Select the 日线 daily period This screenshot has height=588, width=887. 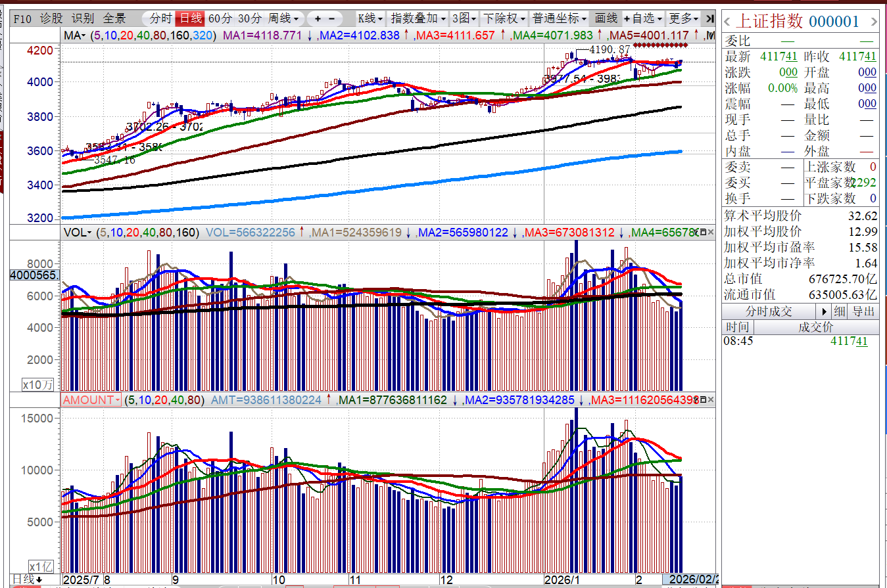(x=191, y=18)
